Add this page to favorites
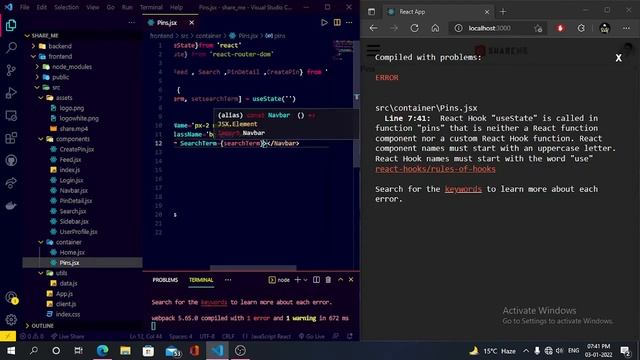640x360 pixels. point(538,28)
